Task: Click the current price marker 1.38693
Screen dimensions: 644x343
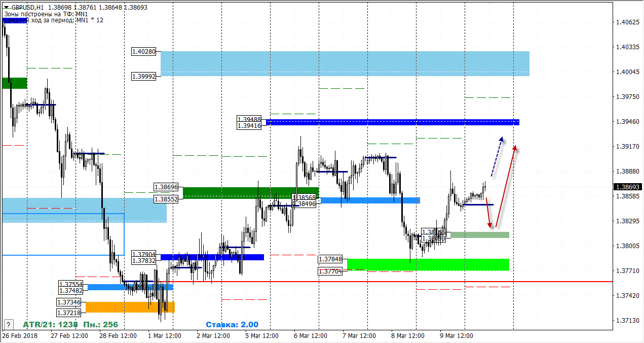Action: pos(628,187)
